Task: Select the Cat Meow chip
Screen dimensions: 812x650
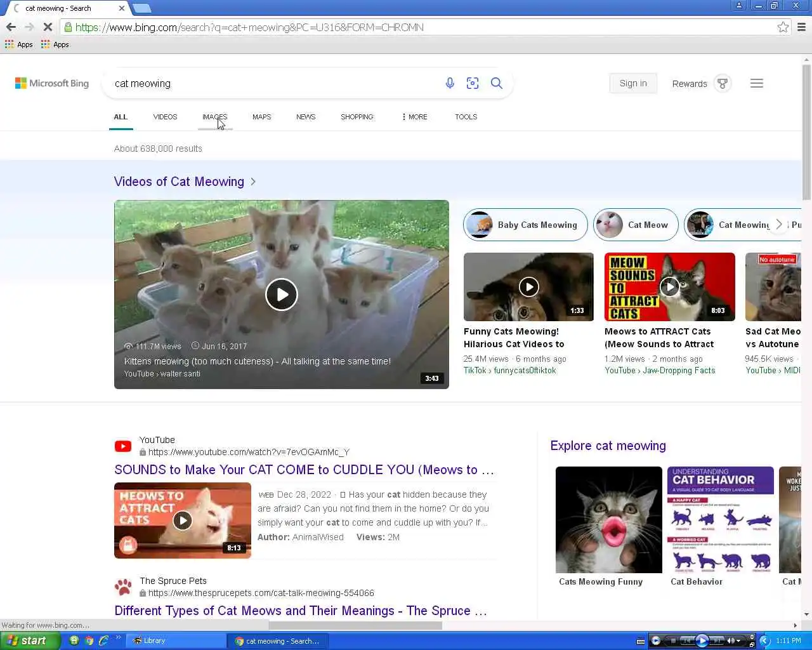Action: click(x=636, y=225)
